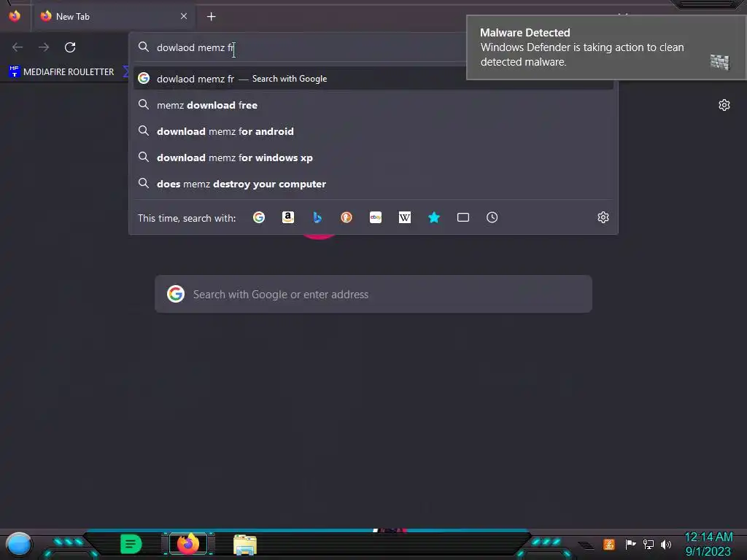
Task: Open New Tab page personalize gear
Action: click(724, 105)
